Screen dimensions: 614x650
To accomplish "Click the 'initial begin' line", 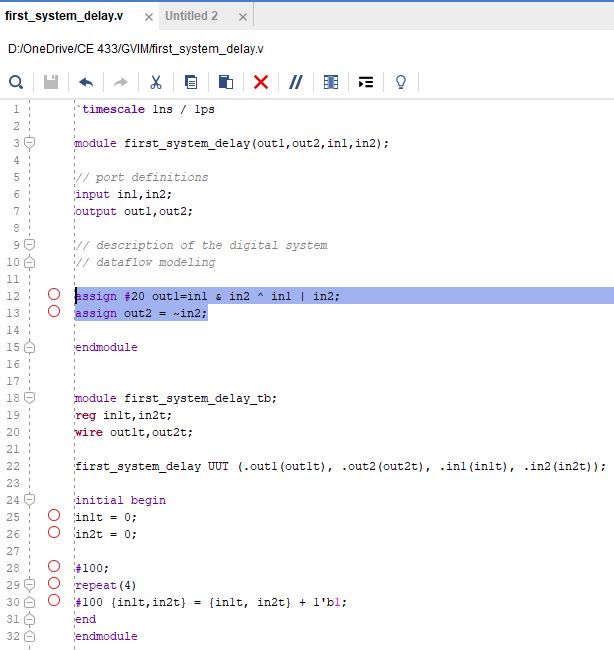I will [x=120, y=500].
